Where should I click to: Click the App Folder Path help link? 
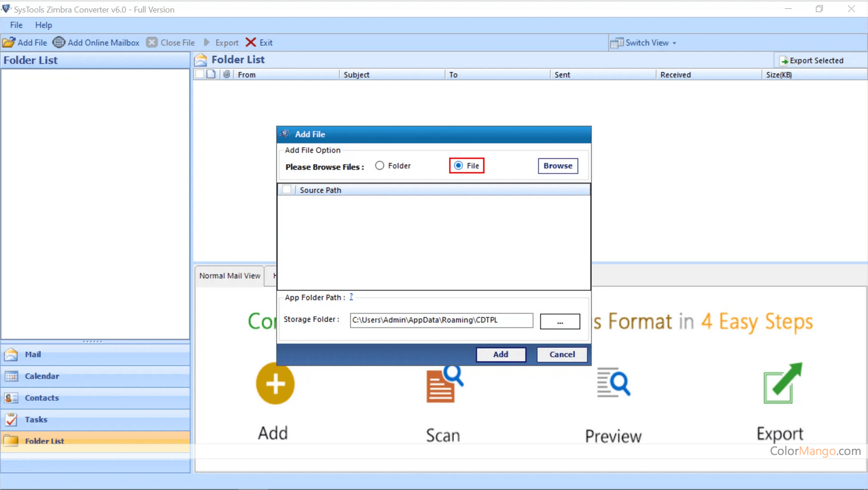pyautogui.click(x=351, y=297)
